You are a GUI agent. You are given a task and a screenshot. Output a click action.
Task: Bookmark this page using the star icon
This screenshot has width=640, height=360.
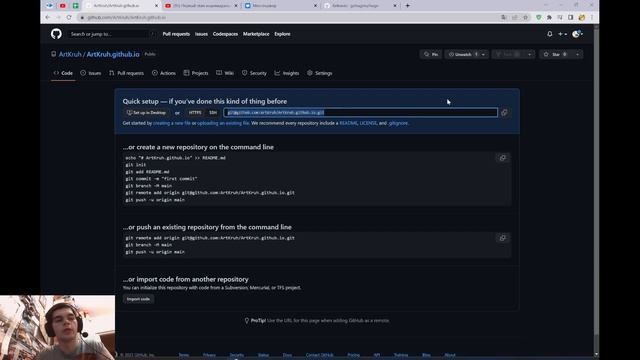point(526,18)
